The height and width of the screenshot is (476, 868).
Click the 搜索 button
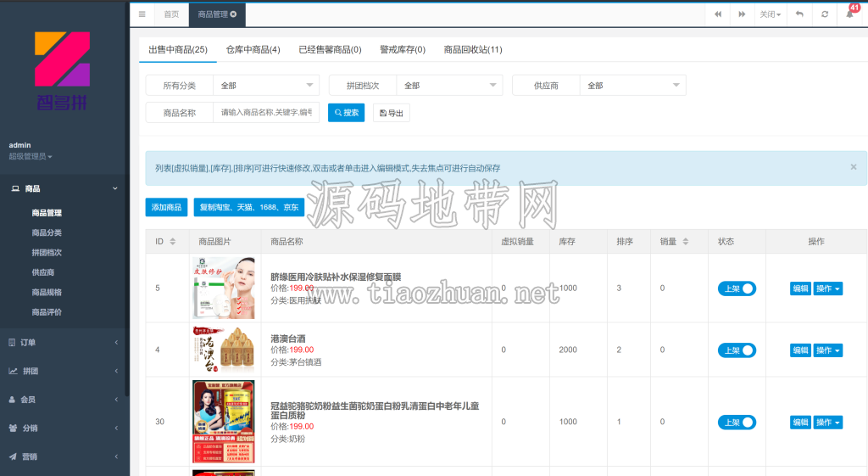(346, 113)
